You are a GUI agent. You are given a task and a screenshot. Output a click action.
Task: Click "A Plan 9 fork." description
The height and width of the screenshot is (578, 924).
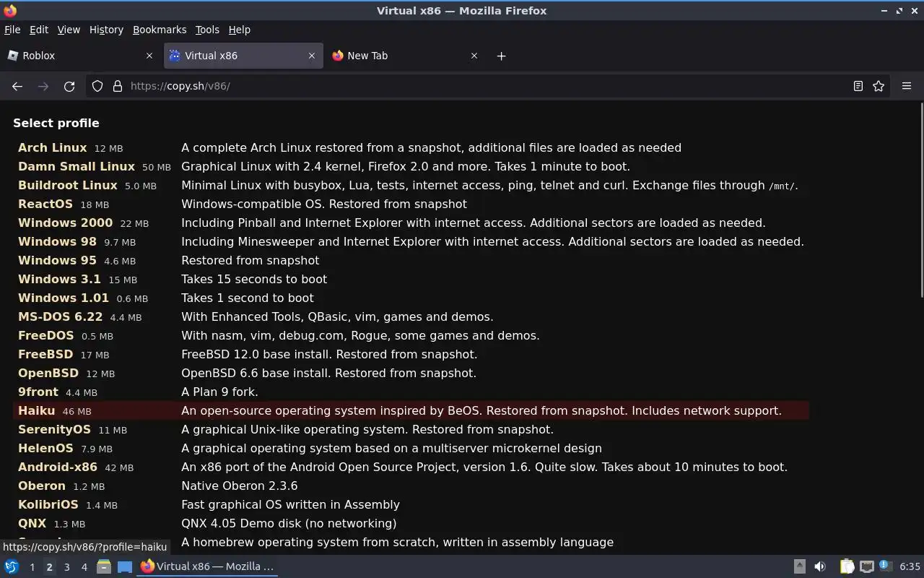[219, 392]
